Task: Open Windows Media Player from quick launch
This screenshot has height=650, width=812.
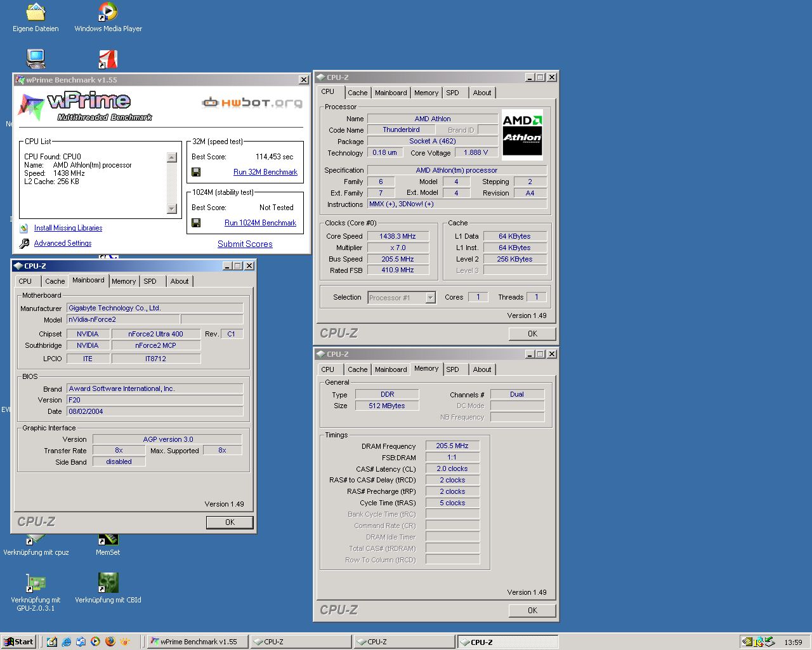Action: click(95, 642)
